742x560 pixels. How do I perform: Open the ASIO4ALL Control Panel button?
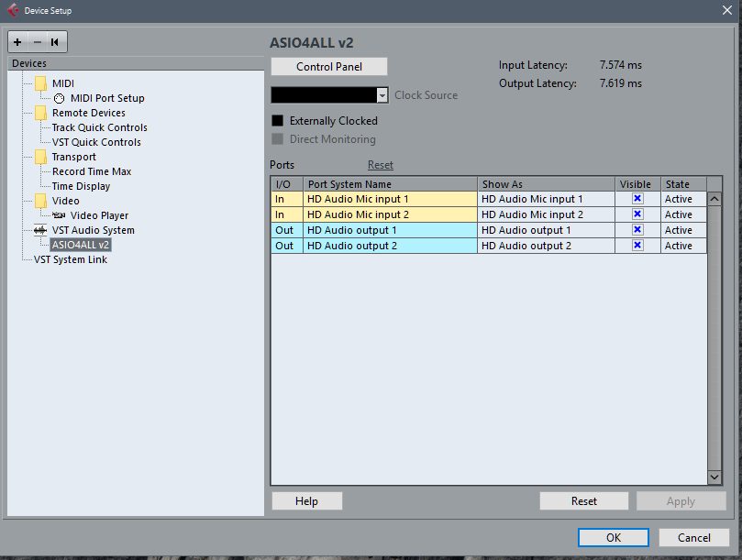[329, 67]
